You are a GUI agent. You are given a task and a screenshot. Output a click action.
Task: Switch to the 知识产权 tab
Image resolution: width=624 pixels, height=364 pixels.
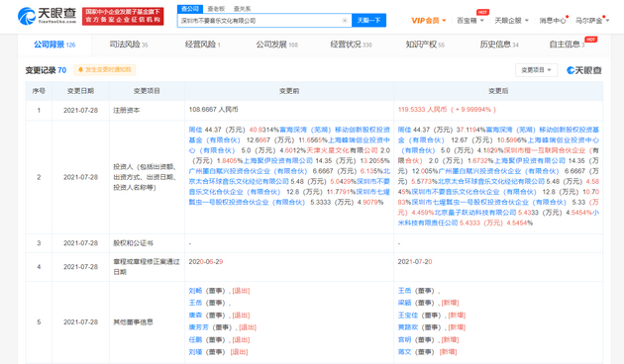(425, 45)
